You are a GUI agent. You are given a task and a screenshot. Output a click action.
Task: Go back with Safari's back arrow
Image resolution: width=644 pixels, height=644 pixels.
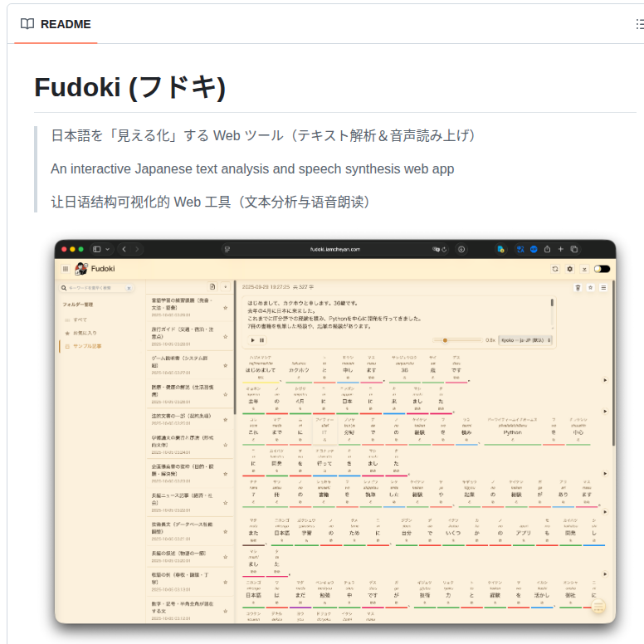click(x=124, y=249)
